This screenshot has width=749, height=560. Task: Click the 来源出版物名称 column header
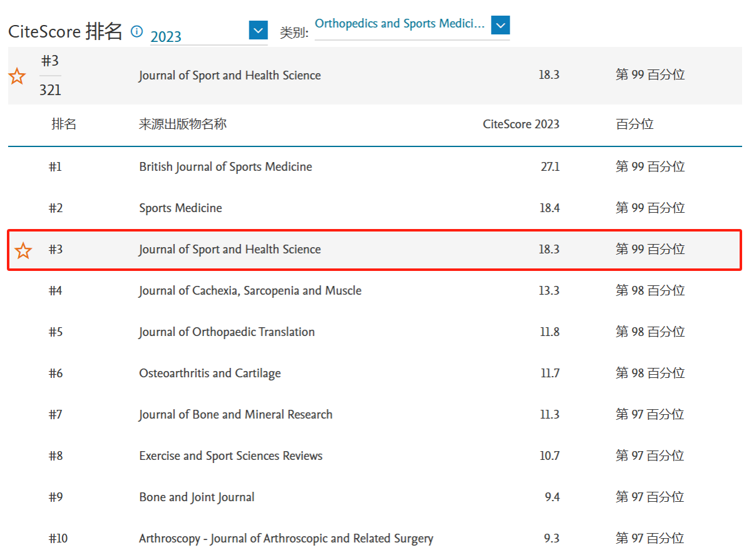pyautogui.click(x=182, y=124)
